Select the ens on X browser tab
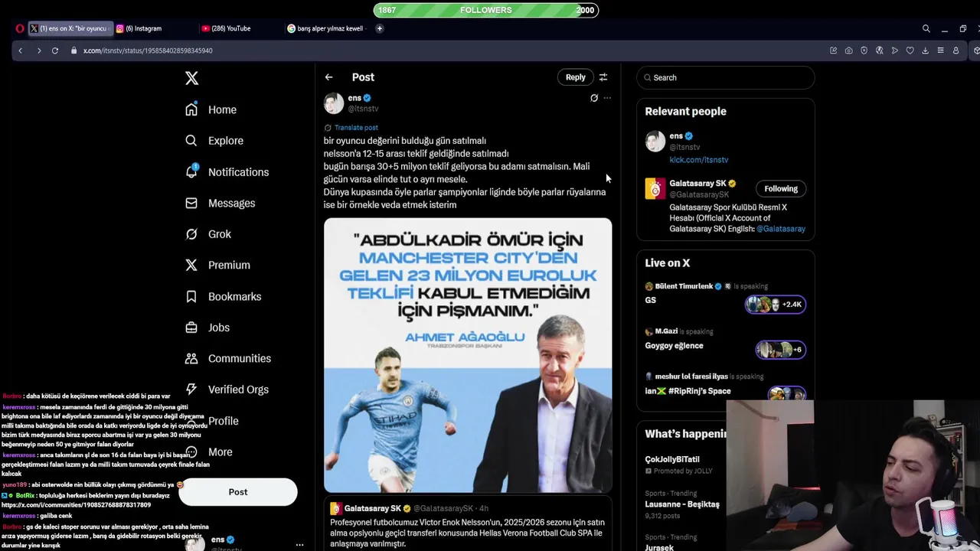Viewport: 980px width, 551px height. [x=70, y=28]
